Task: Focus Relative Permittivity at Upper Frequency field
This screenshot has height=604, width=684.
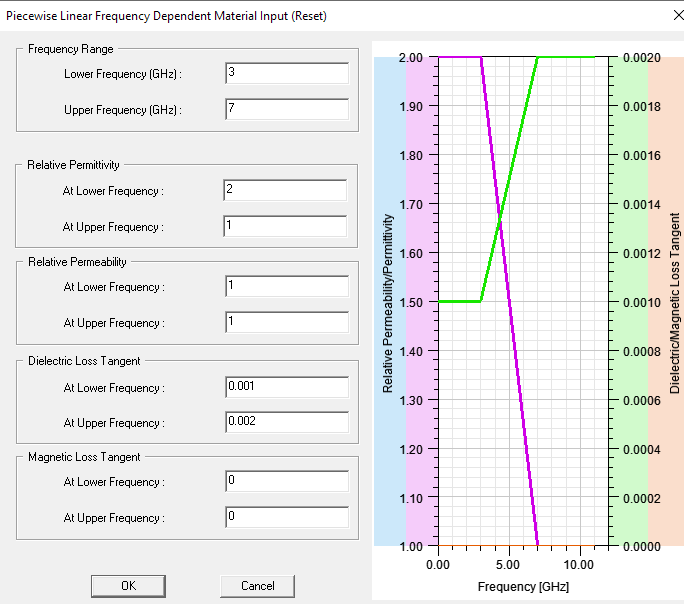Action: (x=286, y=226)
